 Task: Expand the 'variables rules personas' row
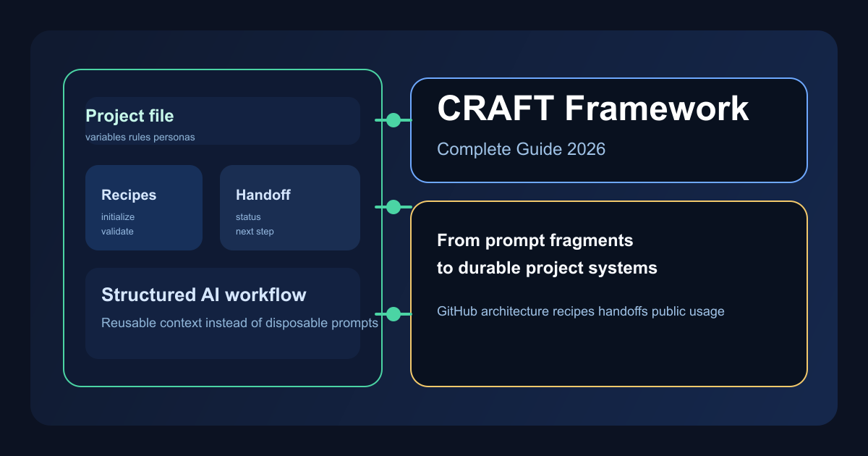[x=140, y=137]
